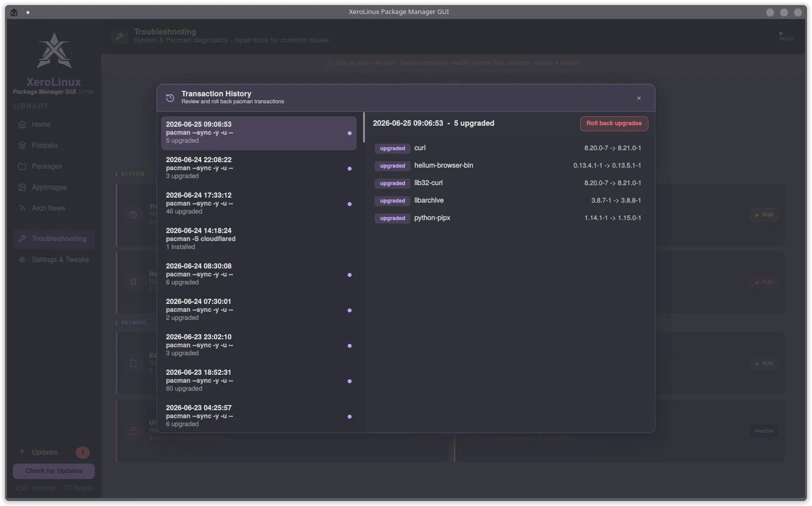Select transaction 2026-06-23 04:25:57

[258, 416]
